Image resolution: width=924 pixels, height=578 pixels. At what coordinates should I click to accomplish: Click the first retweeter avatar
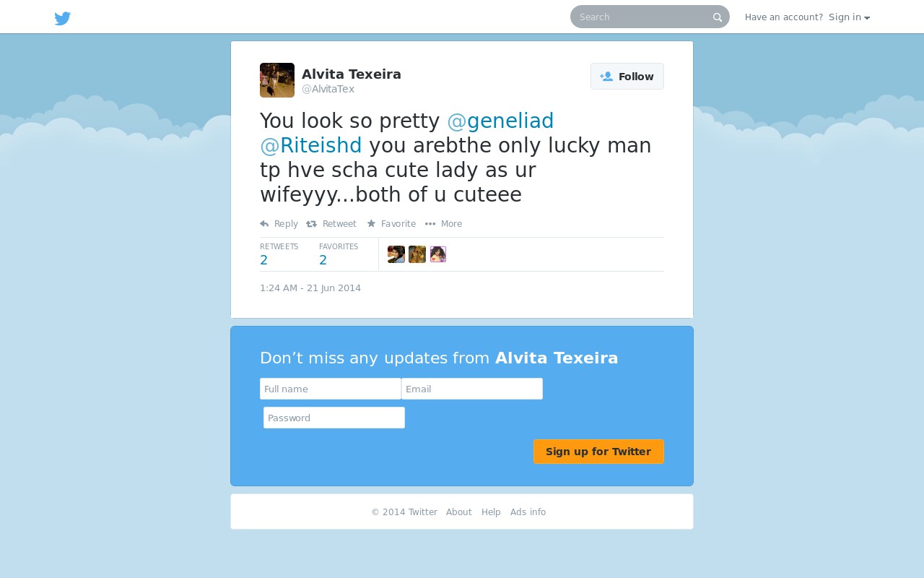pos(396,254)
